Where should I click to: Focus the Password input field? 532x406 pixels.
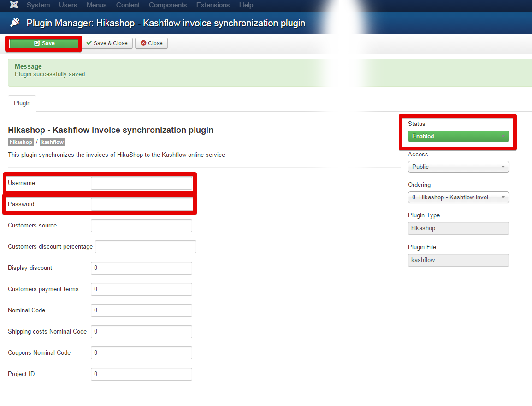coord(142,204)
